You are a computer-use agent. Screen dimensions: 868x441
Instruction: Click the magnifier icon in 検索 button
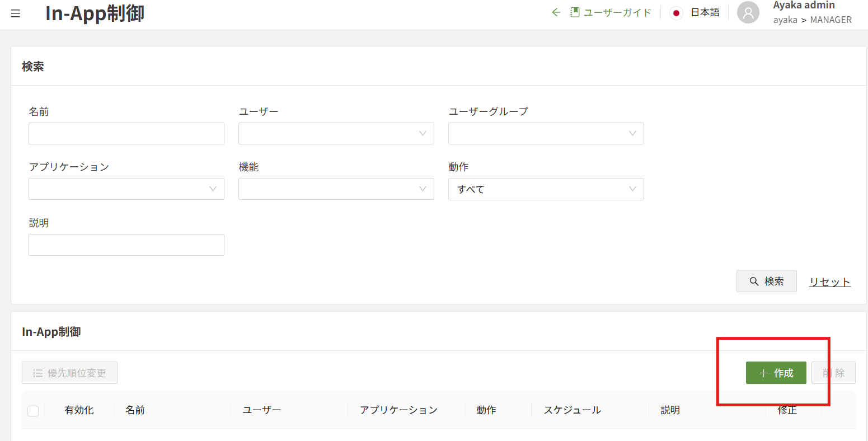(754, 282)
